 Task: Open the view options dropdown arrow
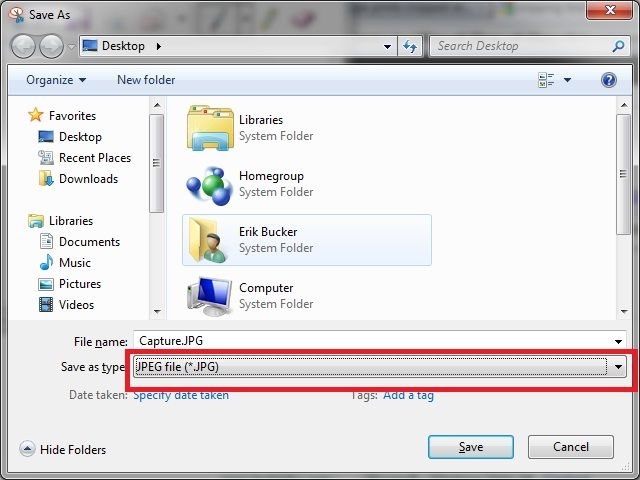[567, 80]
